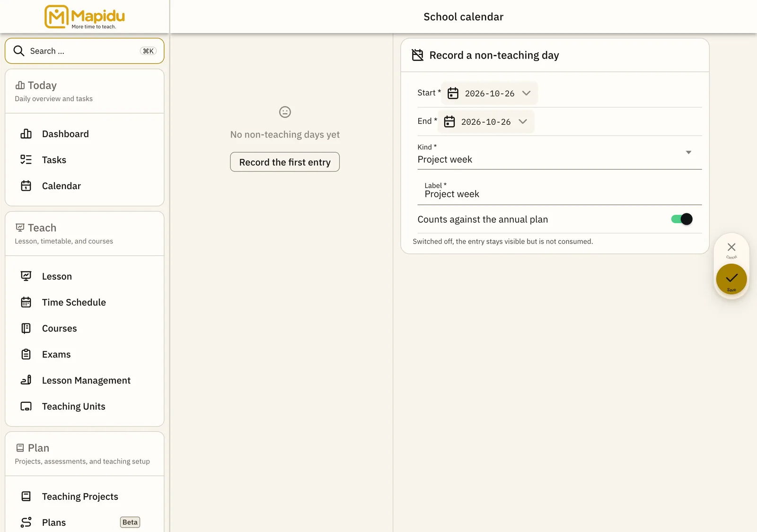Focus the Search input box
Viewport: 757px width, 532px height.
click(84, 51)
